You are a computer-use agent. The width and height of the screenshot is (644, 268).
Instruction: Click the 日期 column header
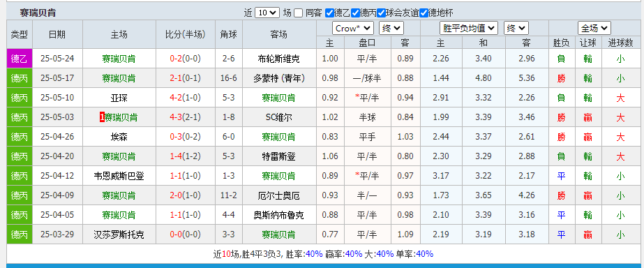pos(57,34)
